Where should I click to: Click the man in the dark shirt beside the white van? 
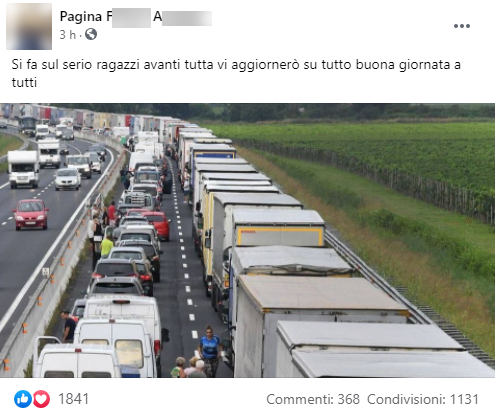tap(68, 326)
